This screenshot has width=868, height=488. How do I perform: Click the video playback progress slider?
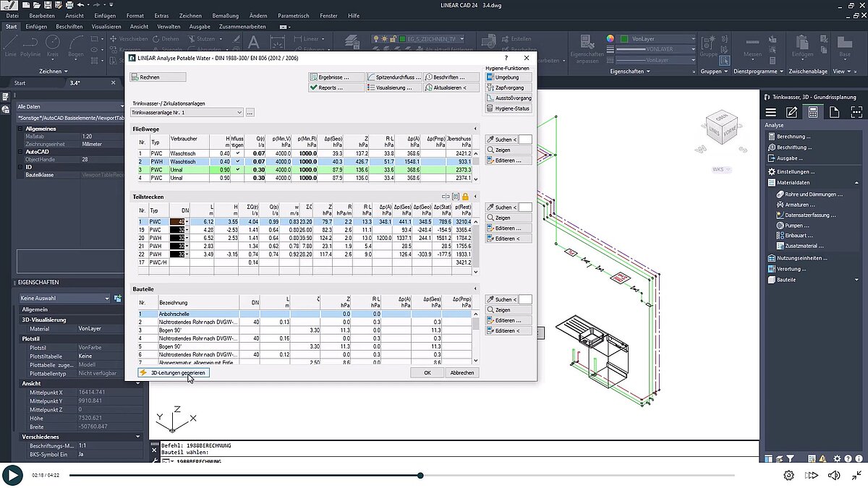pyautogui.click(x=420, y=476)
